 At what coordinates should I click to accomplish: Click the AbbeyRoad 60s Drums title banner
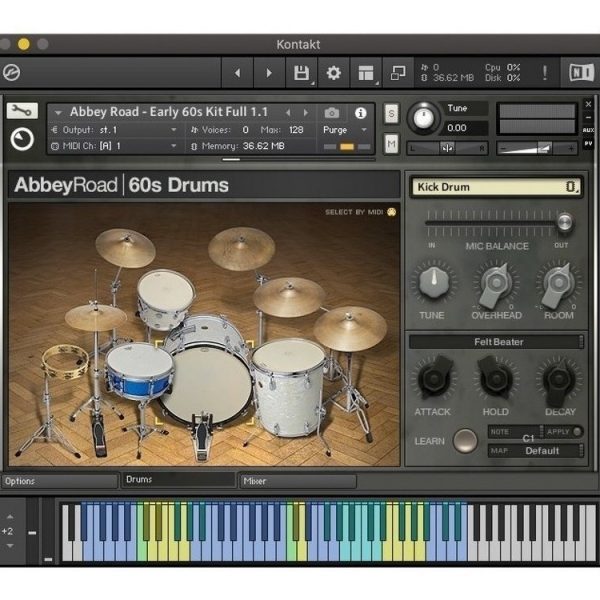pyautogui.click(x=204, y=185)
